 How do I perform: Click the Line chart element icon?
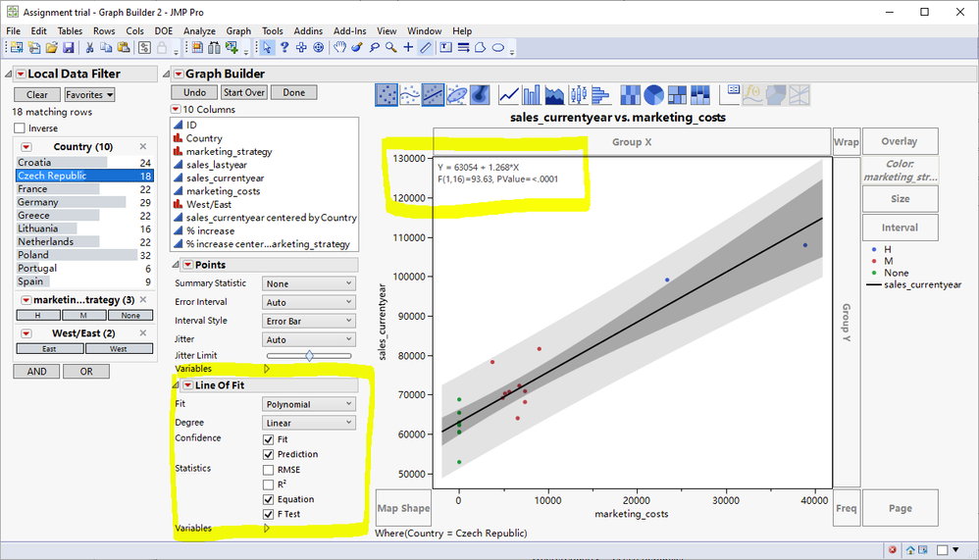(509, 94)
